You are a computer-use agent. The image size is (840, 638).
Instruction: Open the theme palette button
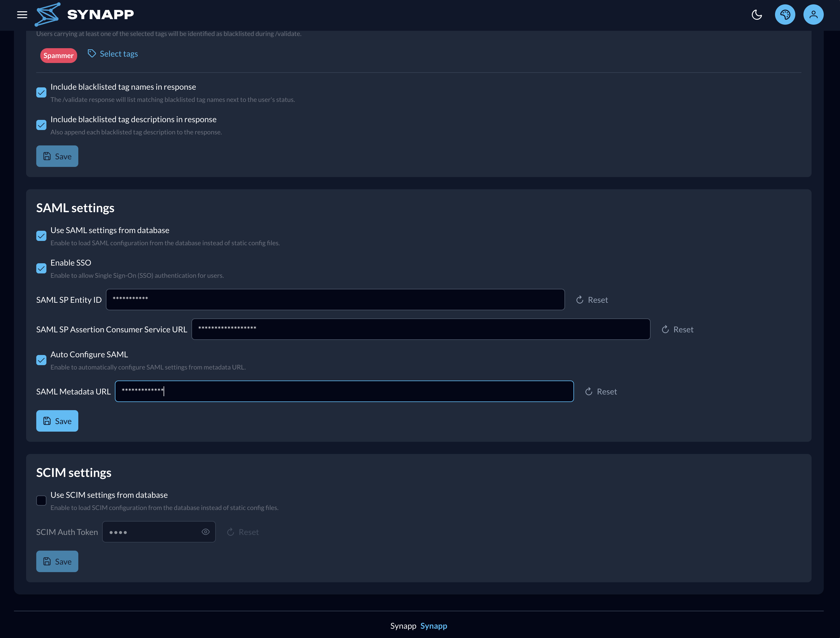tap(785, 15)
